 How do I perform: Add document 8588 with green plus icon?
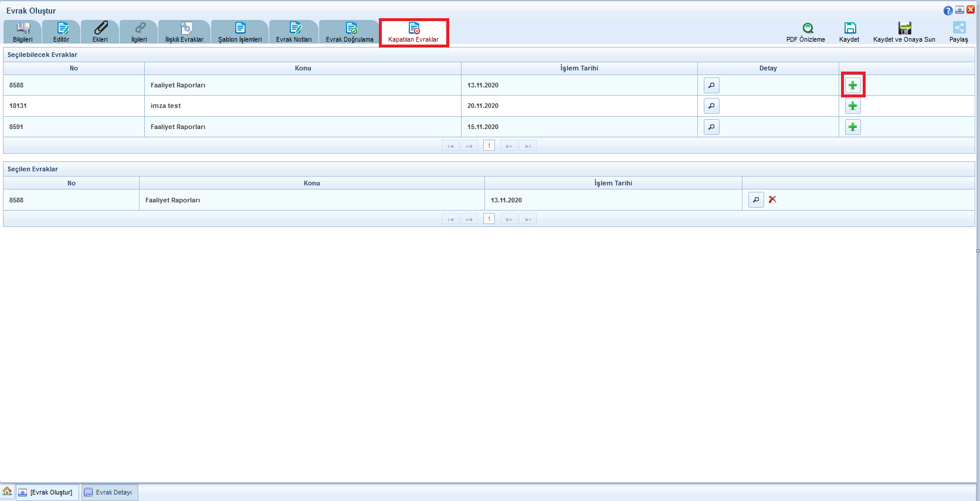coord(853,86)
